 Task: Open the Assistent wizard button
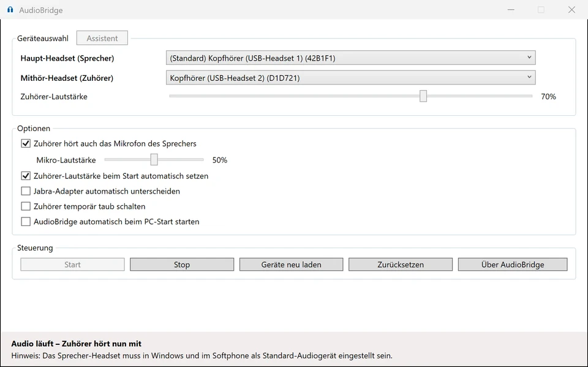point(102,38)
